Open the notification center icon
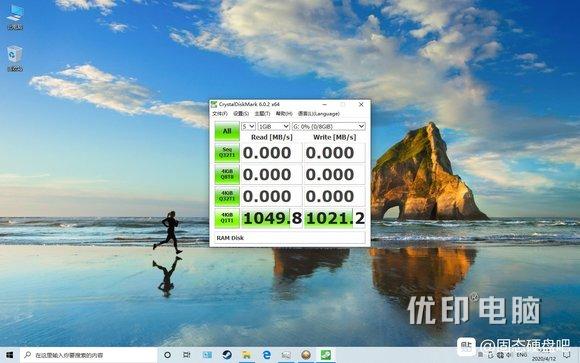The image size is (580, 363). point(567,355)
